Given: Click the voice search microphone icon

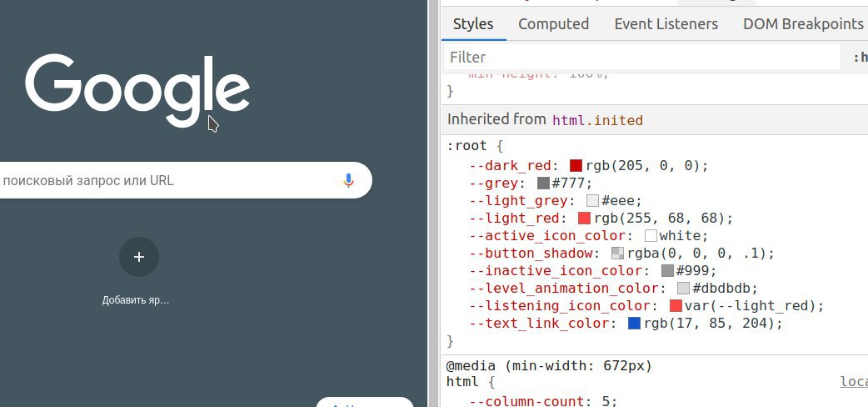Looking at the screenshot, I should (348, 180).
